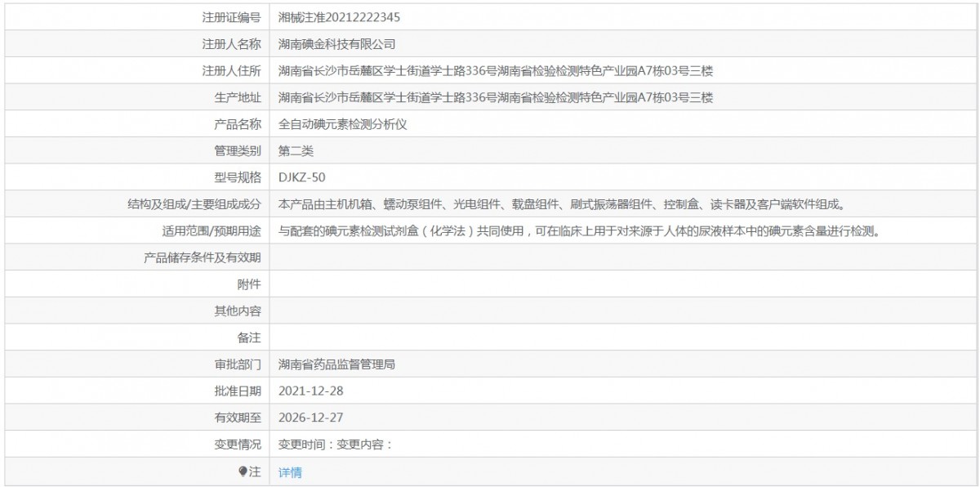
Task: Select the 其他内容 label
Action: pyautogui.click(x=238, y=311)
